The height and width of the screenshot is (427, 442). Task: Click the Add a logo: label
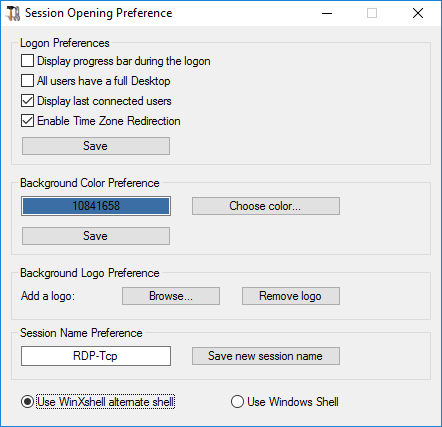point(48,296)
